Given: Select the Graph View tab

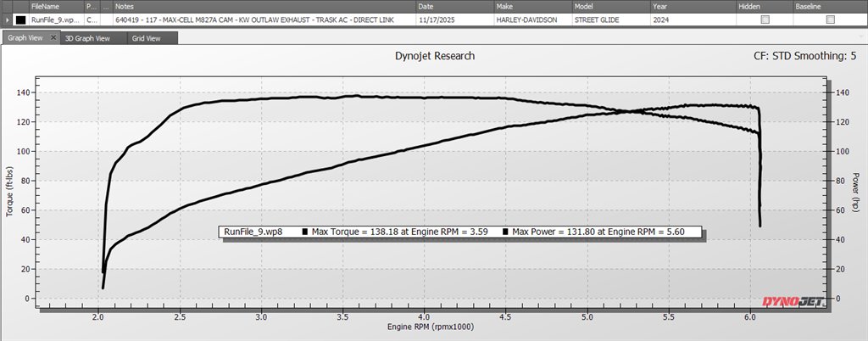Looking at the screenshot, I should point(25,37).
